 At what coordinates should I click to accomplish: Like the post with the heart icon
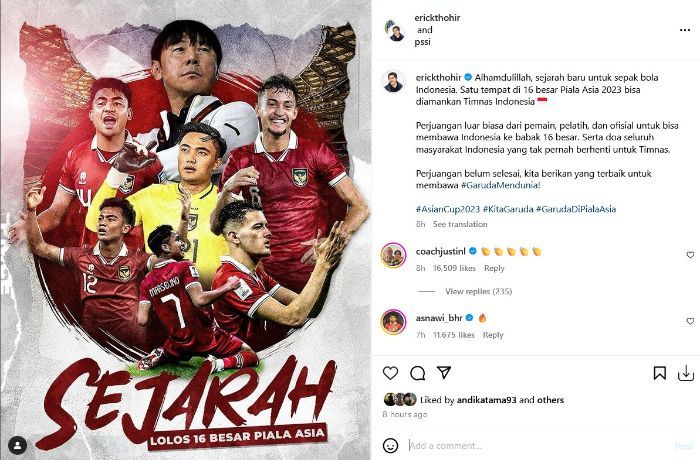(x=390, y=373)
